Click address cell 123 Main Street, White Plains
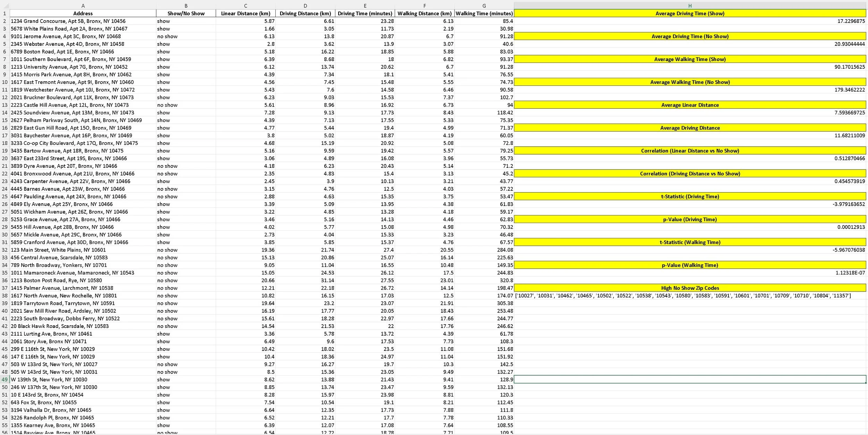 58,250
